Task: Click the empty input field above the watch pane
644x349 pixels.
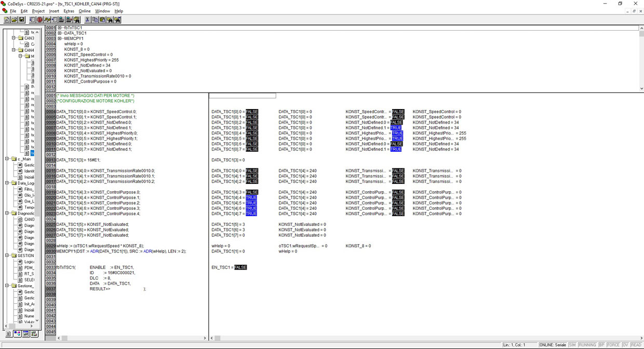Action: click(242, 96)
